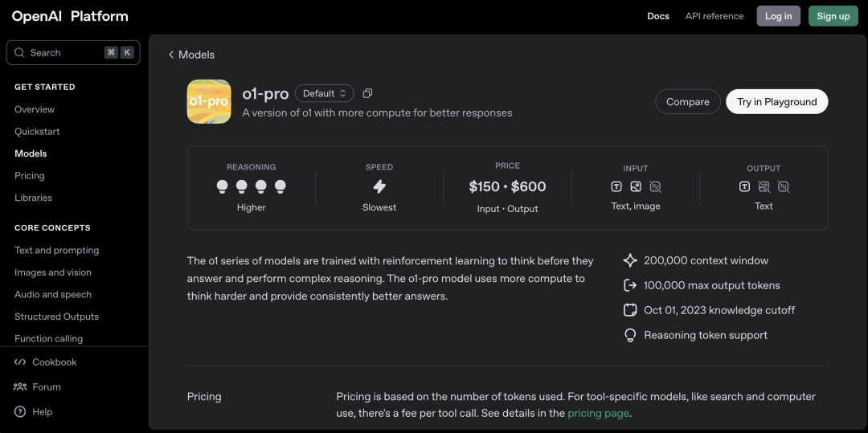This screenshot has width=868, height=433.
Task: Click the disabled audio input icon
Action: coord(655,187)
